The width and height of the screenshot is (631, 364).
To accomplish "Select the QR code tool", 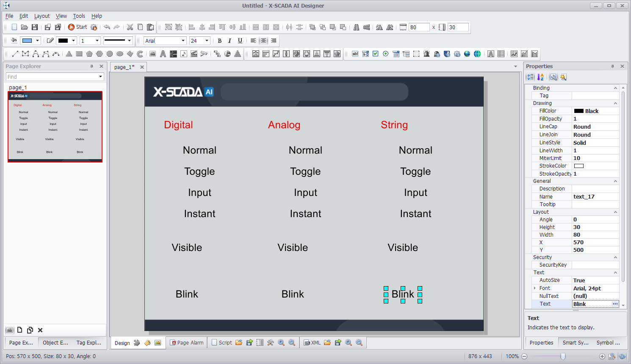I will click(173, 54).
